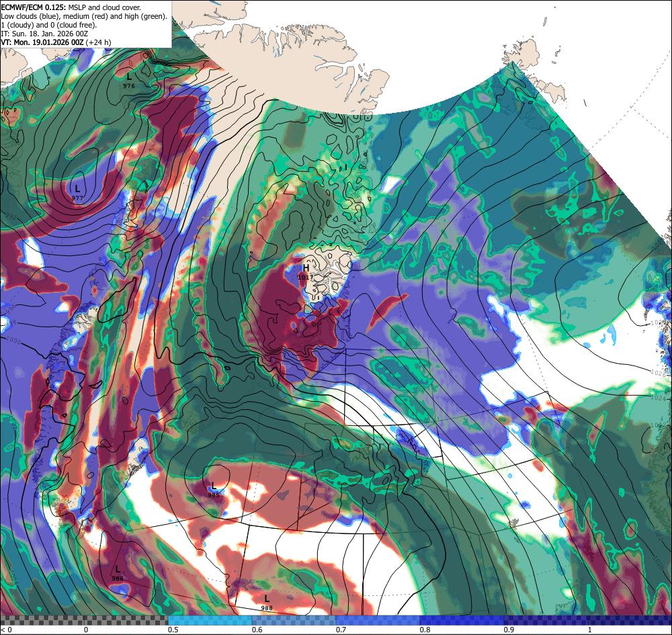
Task: Click the legend label '0.5'
Action: click(x=173, y=630)
